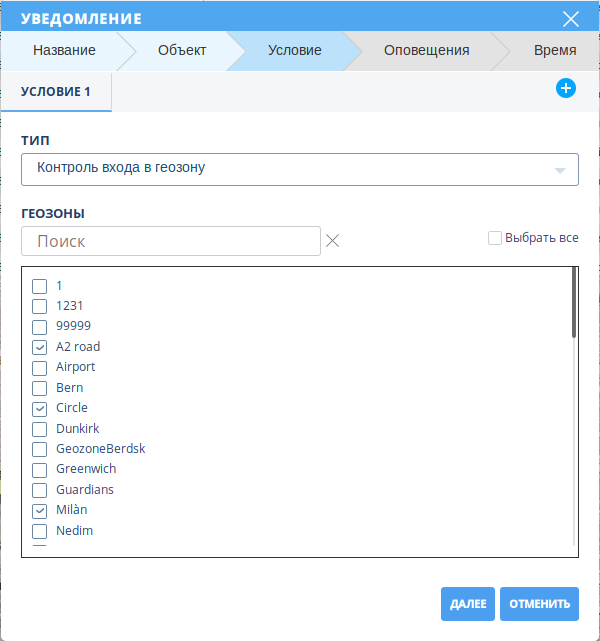Select the Greenwich geozone checkbox
This screenshot has height=641, width=600.
tap(40, 469)
